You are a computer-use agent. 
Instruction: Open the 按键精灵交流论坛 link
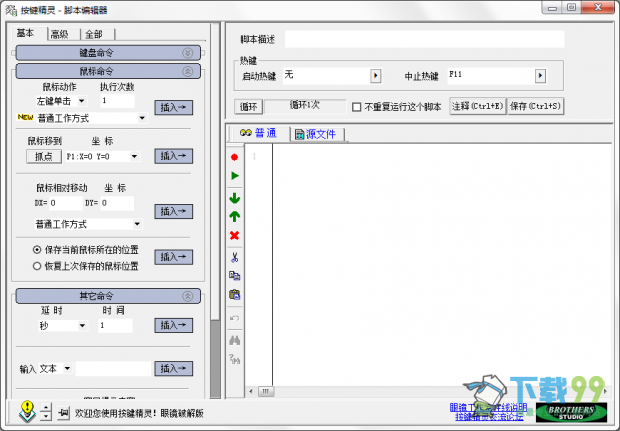coord(489,417)
